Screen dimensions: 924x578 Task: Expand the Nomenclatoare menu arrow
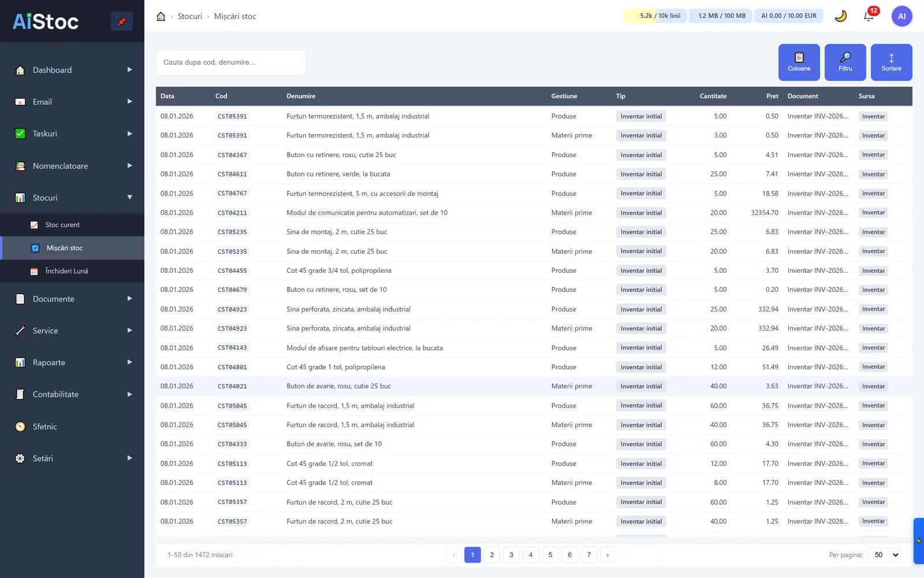(129, 166)
